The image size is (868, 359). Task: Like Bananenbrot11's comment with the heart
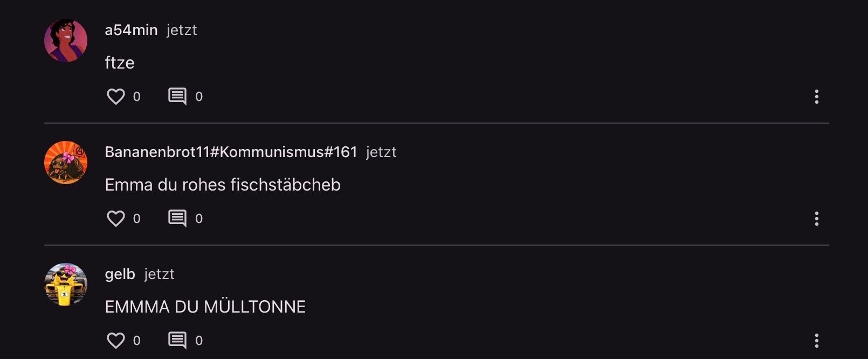[x=115, y=219]
